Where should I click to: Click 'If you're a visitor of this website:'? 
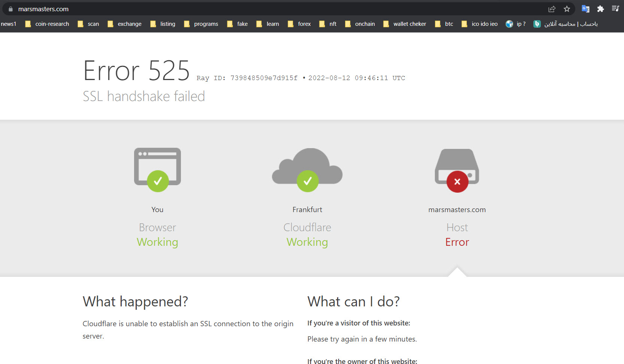[359, 323]
